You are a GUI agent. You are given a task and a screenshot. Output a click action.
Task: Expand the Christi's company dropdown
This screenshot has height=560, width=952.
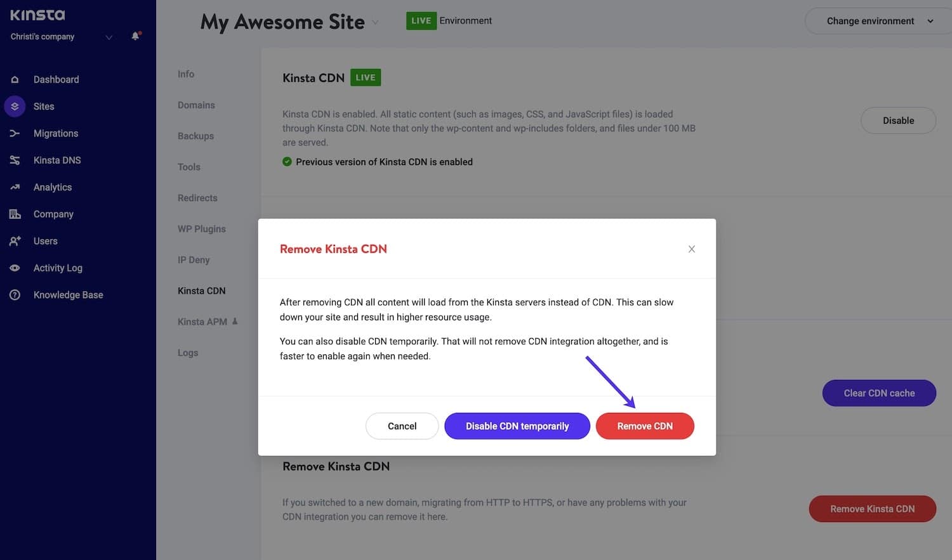[109, 37]
